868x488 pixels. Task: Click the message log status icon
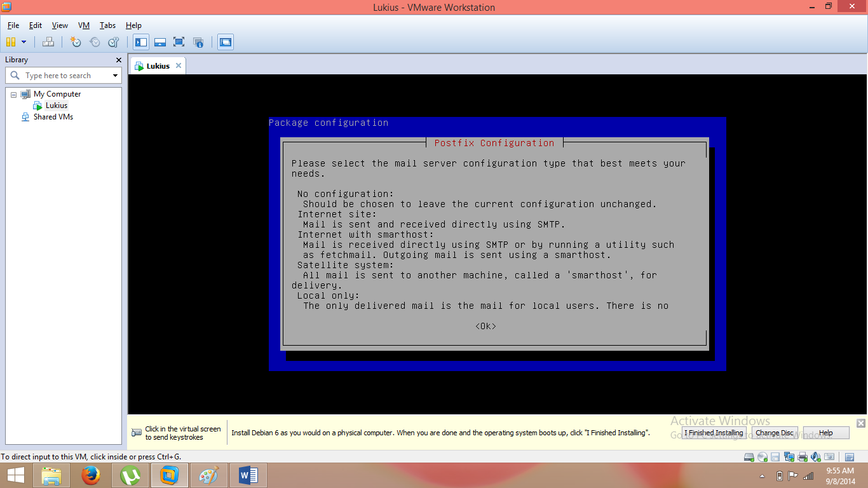pyautogui.click(x=850, y=457)
